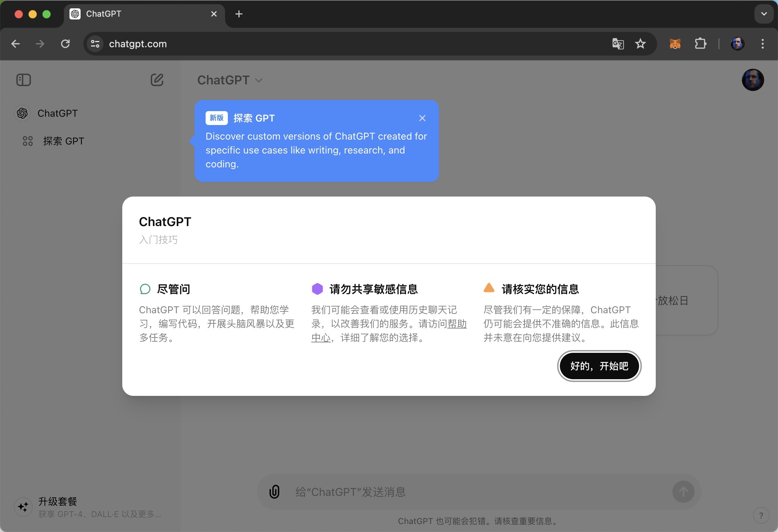Image resolution: width=778 pixels, height=532 pixels.
Task: Click the browser forward arrow
Action: pos(40,44)
